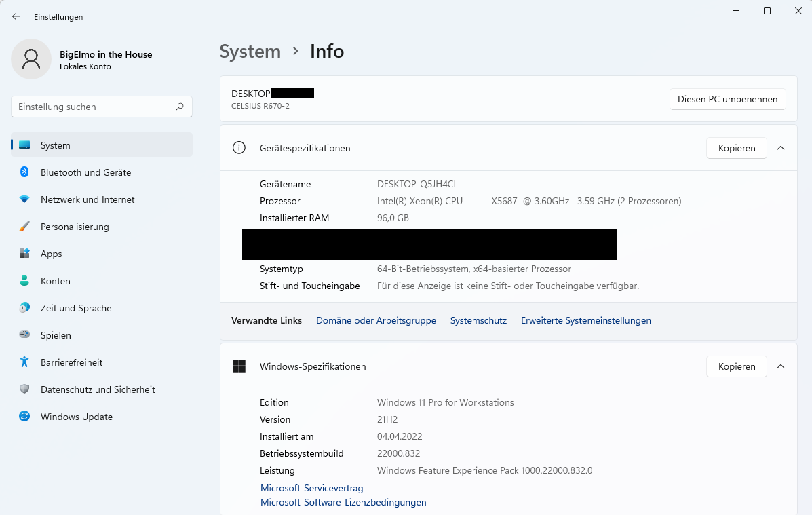Open Bluetooth und Geräte settings

tap(102, 172)
